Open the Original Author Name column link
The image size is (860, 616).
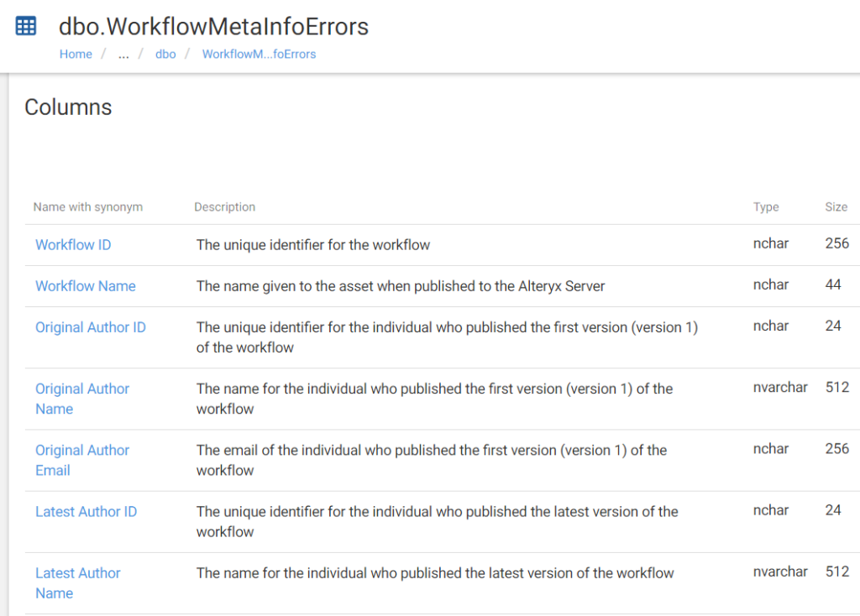(82, 399)
